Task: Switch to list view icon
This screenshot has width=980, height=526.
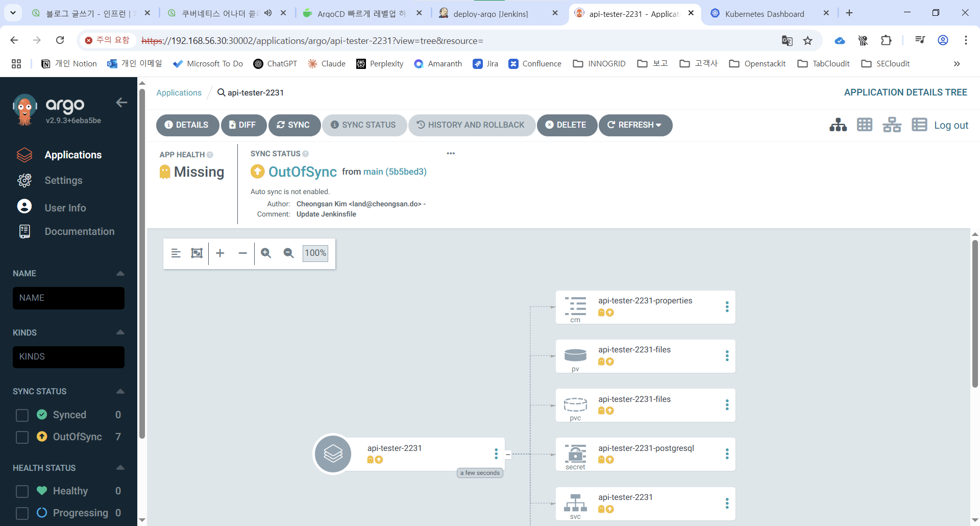Action: click(x=919, y=125)
